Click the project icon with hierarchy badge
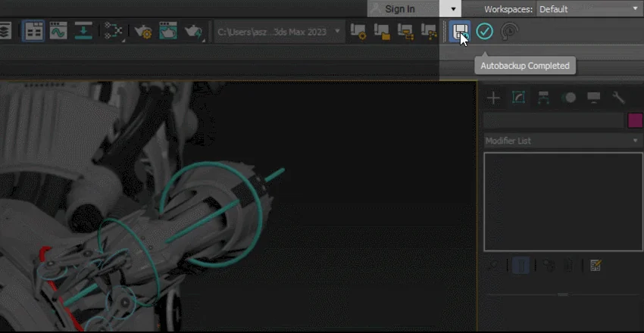The width and height of the screenshot is (644, 333). 429,32
